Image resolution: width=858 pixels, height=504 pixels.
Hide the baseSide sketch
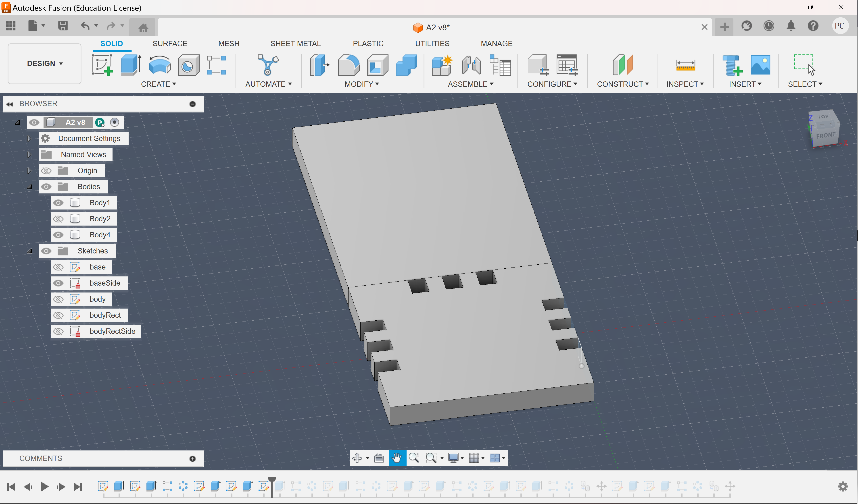[58, 283]
